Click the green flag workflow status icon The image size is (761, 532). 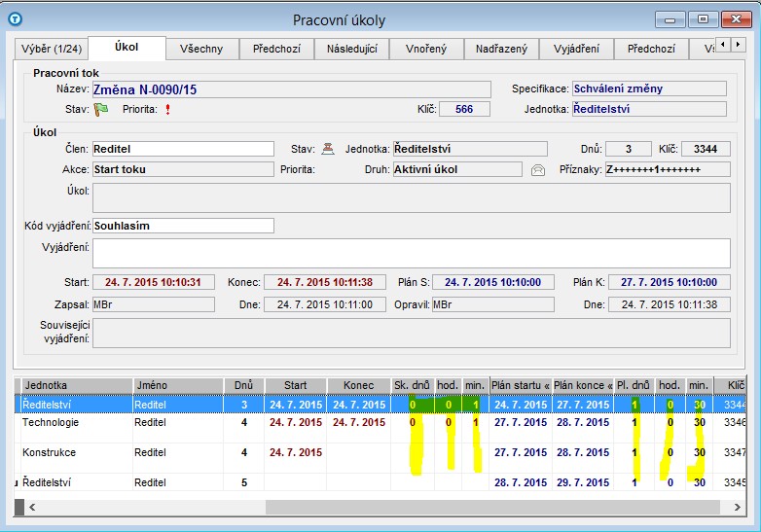[x=101, y=109]
